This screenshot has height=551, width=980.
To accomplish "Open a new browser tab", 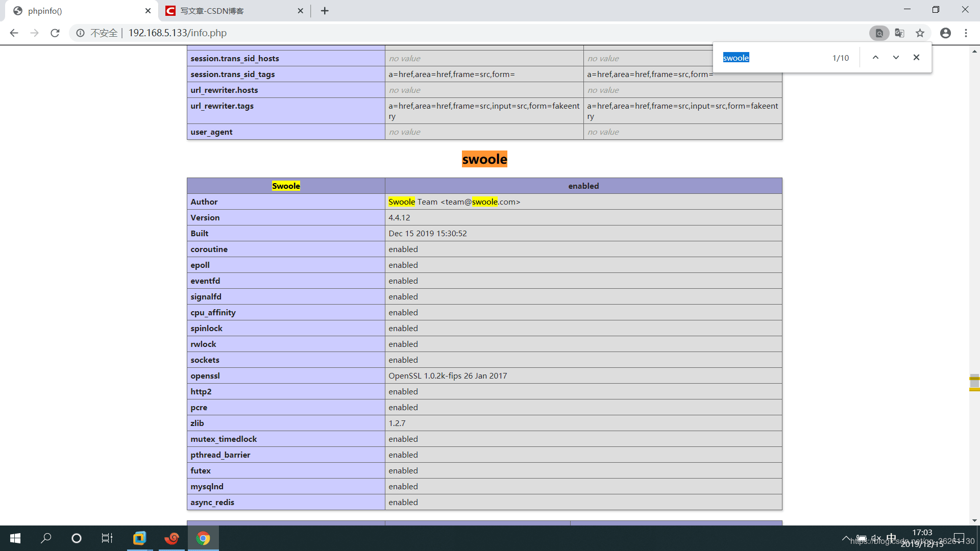I will (x=325, y=11).
